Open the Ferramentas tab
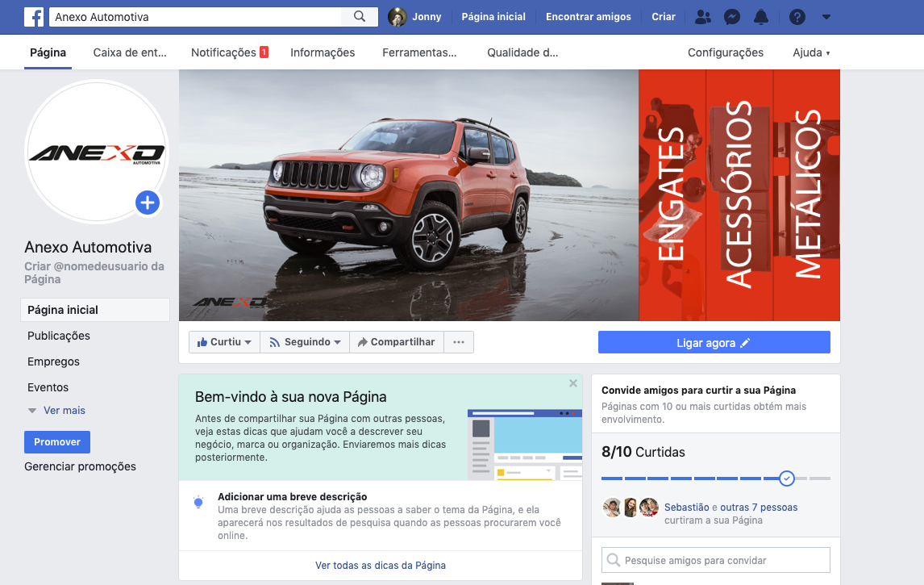The image size is (924, 585). pos(419,52)
